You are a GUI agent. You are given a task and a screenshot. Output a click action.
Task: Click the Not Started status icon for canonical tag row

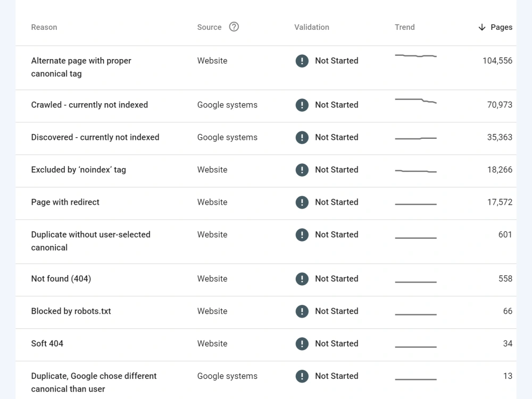click(302, 61)
